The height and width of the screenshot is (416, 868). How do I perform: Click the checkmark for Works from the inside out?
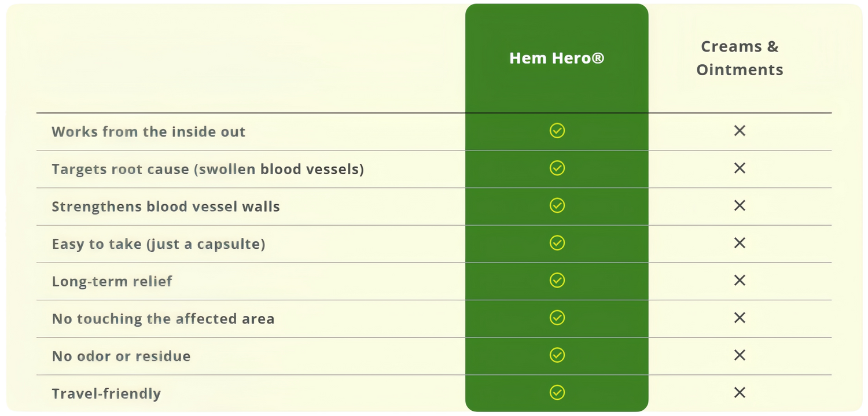tap(557, 131)
